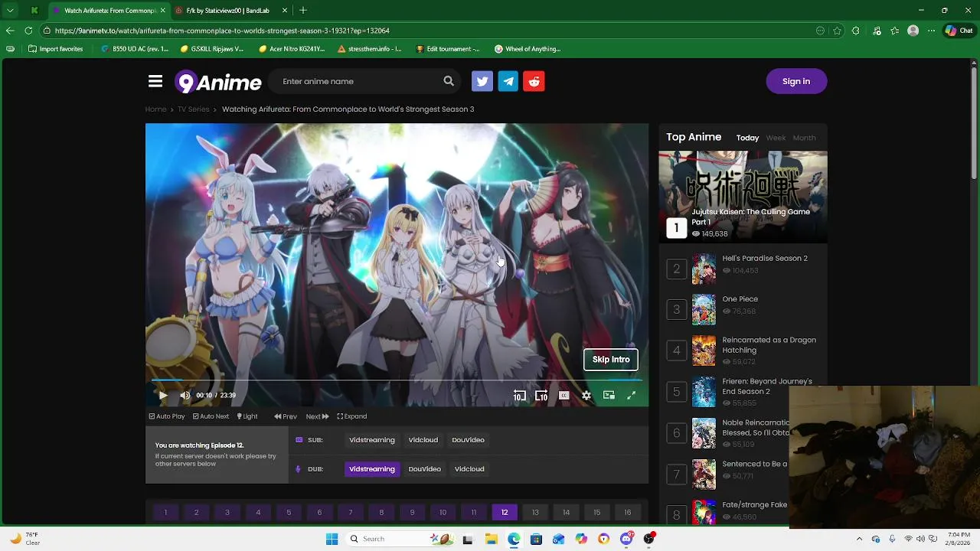Click the video progress bar

point(397,380)
